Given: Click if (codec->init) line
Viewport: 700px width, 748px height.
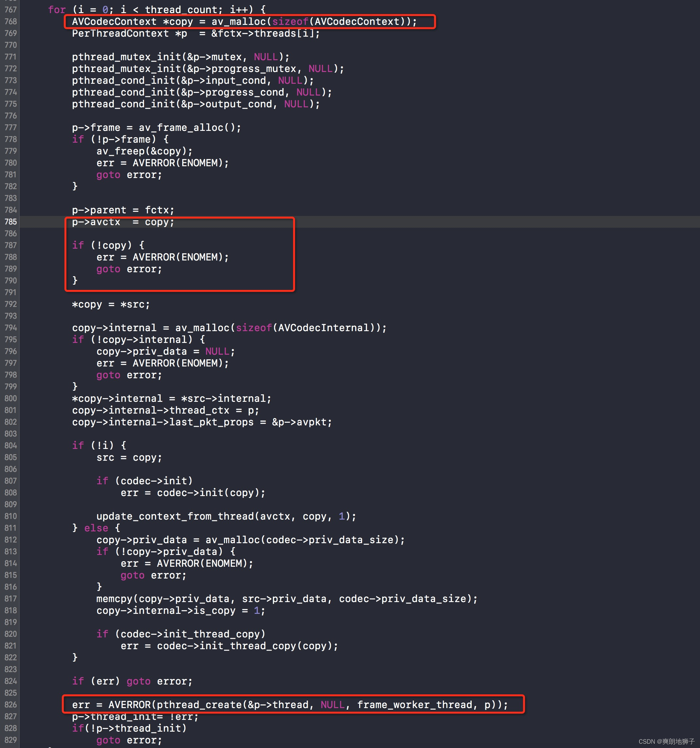Looking at the screenshot, I should pyautogui.click(x=145, y=481).
